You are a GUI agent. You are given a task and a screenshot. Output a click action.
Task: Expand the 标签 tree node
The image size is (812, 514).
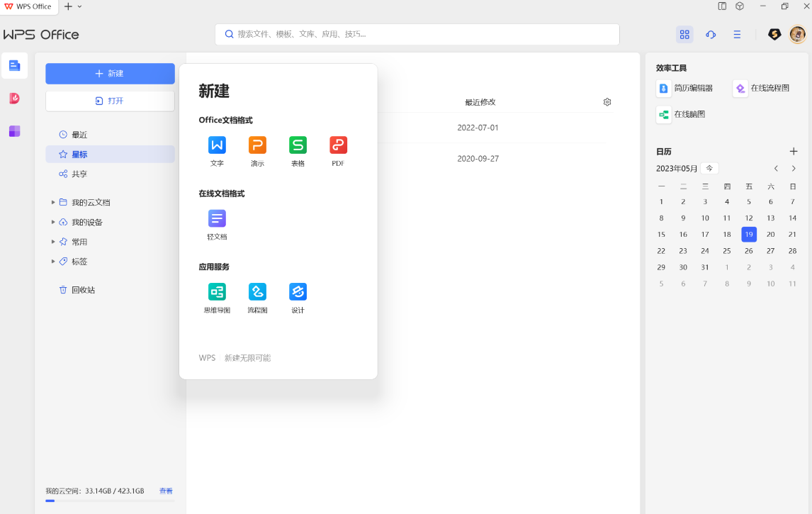pos(53,262)
